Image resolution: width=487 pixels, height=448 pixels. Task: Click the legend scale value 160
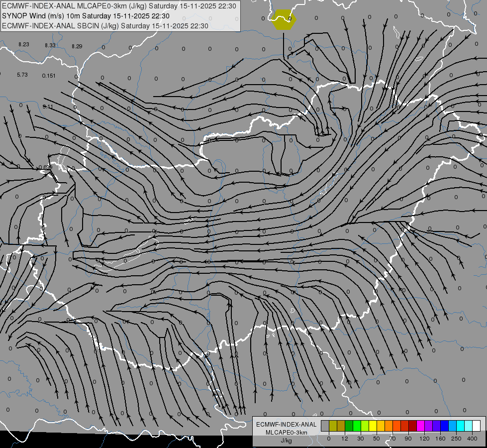click(x=440, y=439)
